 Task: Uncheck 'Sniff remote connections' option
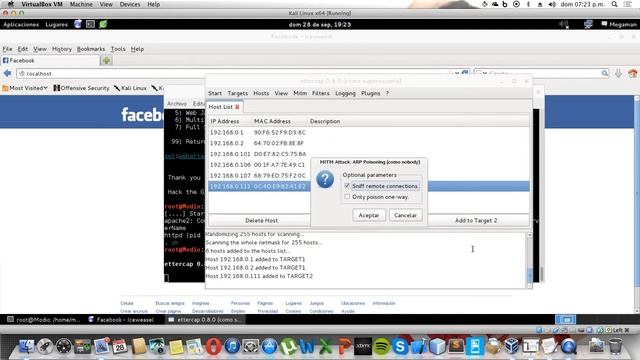[347, 186]
